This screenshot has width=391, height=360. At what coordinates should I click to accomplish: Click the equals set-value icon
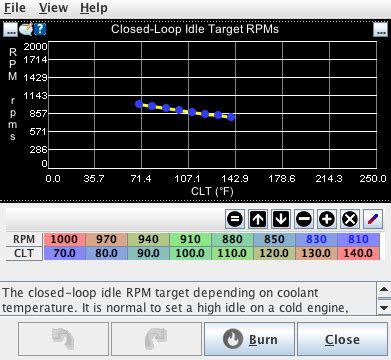pos(235,219)
